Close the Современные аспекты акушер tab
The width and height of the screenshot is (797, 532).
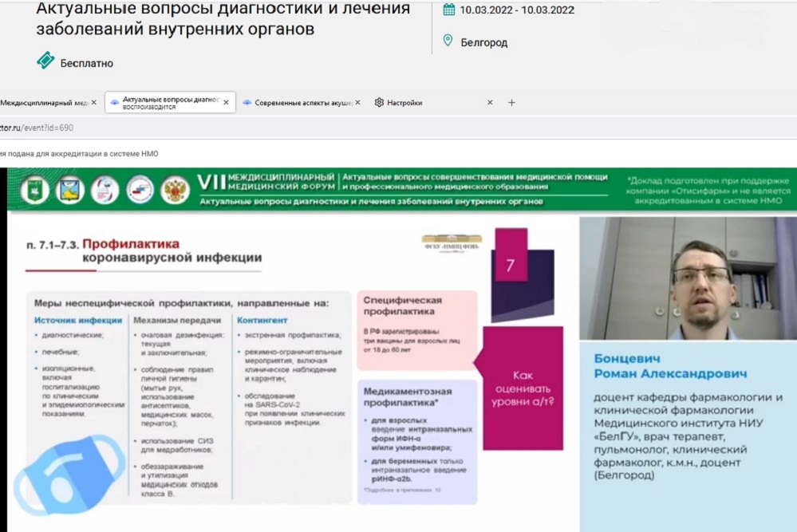tap(357, 103)
